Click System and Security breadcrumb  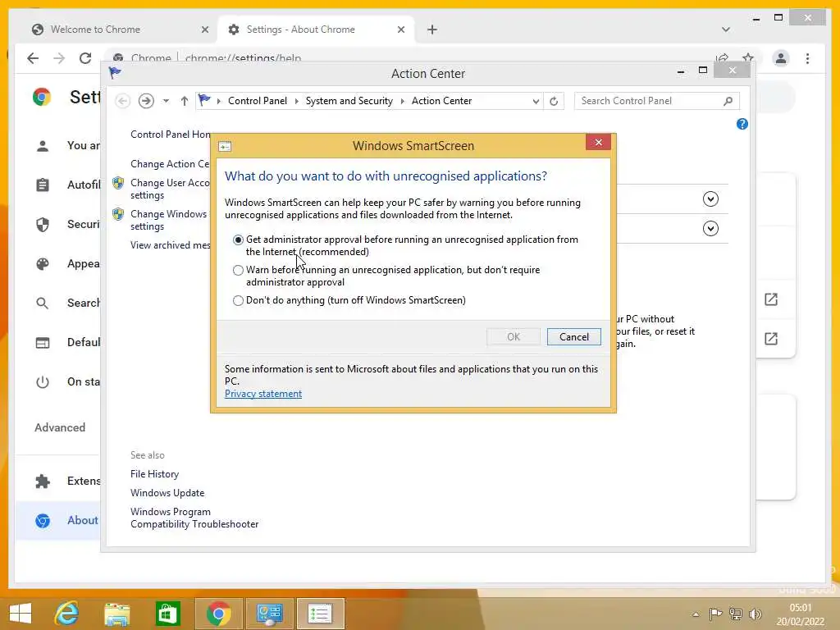(349, 101)
